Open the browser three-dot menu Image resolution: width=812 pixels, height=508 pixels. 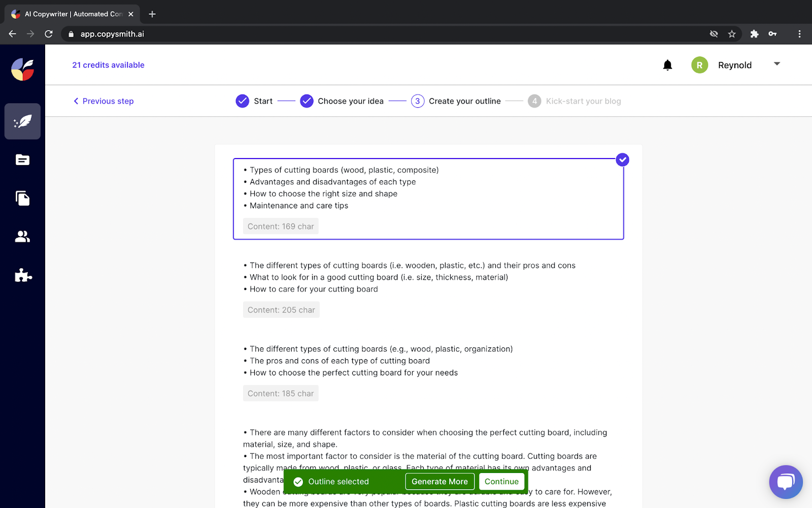pos(799,34)
